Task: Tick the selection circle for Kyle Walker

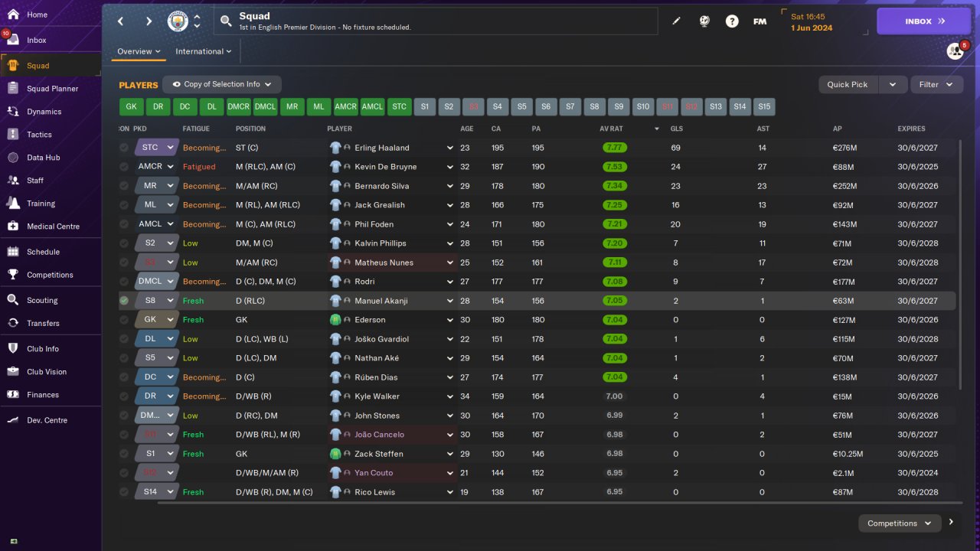Action: point(124,396)
